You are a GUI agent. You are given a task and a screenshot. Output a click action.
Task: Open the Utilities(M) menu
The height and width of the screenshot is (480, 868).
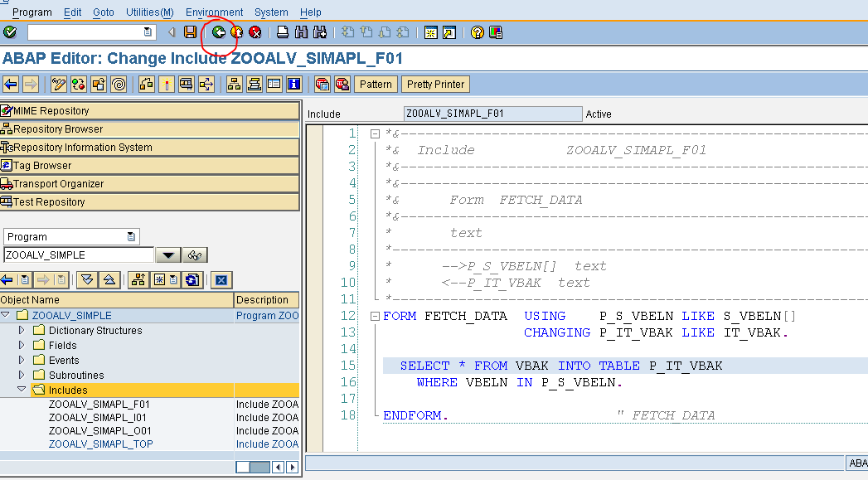(148, 12)
